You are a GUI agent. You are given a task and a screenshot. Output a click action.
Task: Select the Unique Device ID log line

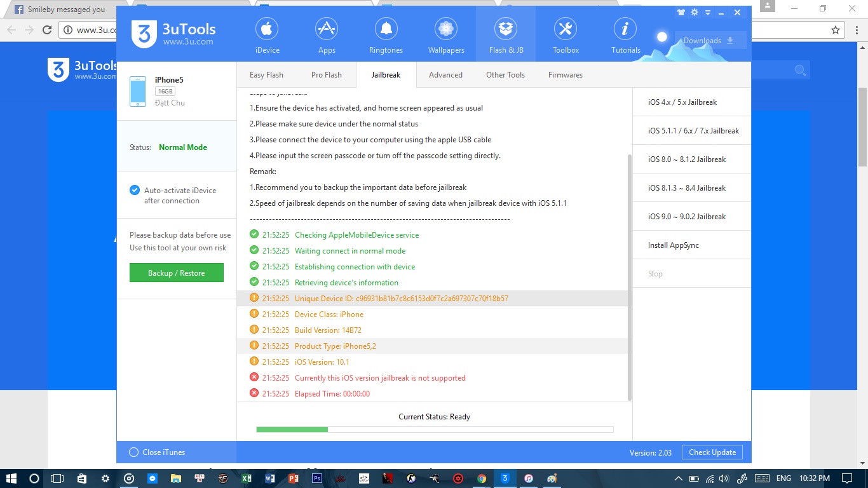click(x=432, y=299)
